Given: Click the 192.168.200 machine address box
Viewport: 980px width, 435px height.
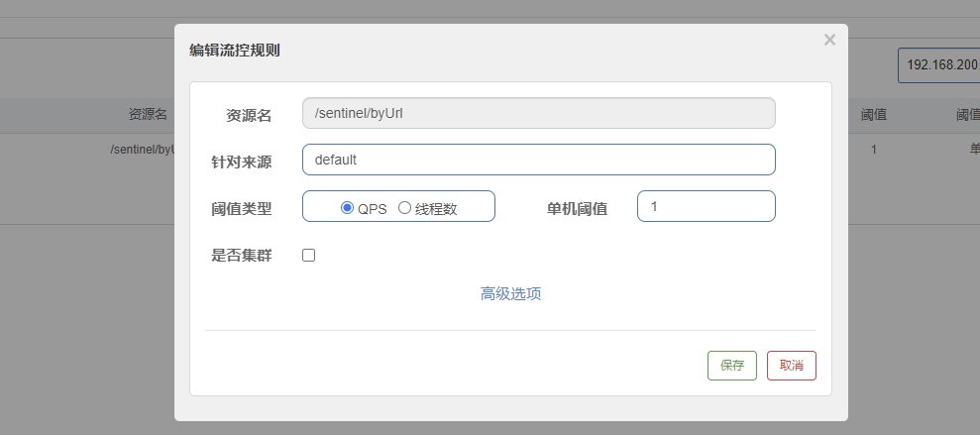Looking at the screenshot, I should click(938, 64).
